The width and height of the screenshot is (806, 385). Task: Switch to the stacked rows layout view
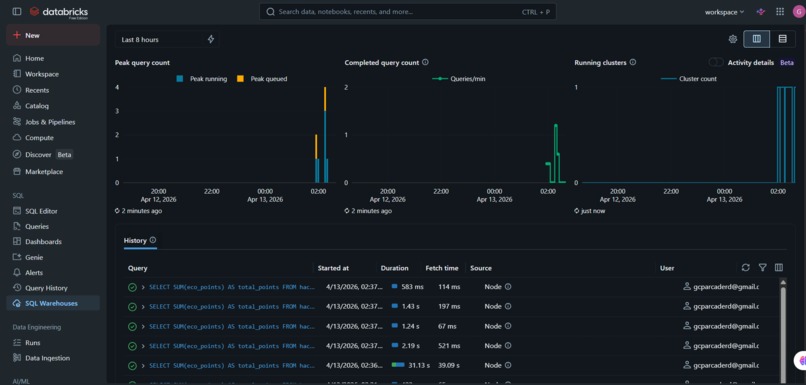point(782,39)
